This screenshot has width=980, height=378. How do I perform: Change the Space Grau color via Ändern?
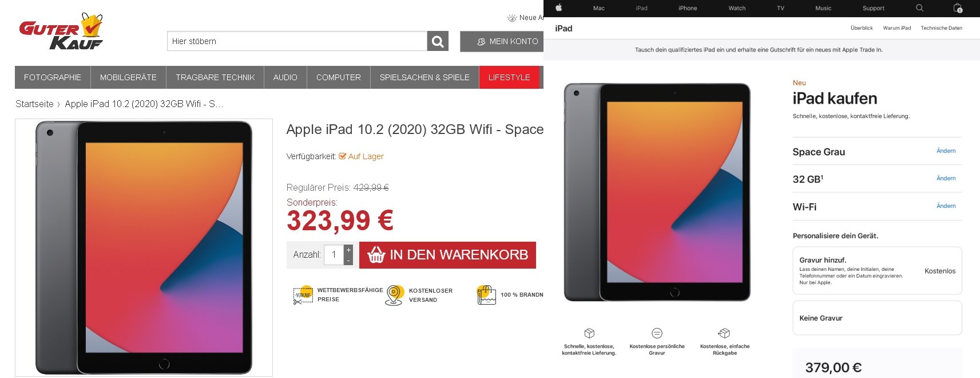click(x=946, y=151)
